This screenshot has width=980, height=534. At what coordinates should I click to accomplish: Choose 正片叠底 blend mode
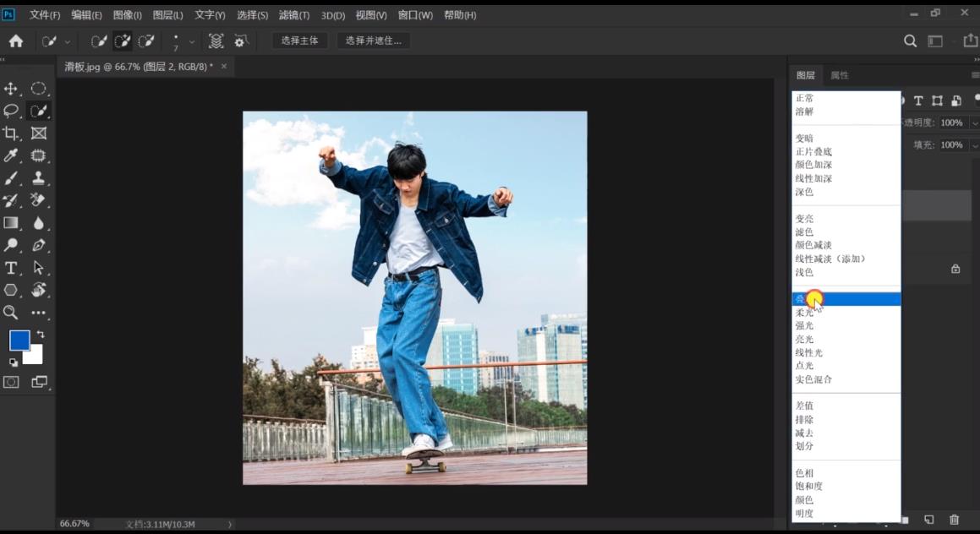pos(813,152)
